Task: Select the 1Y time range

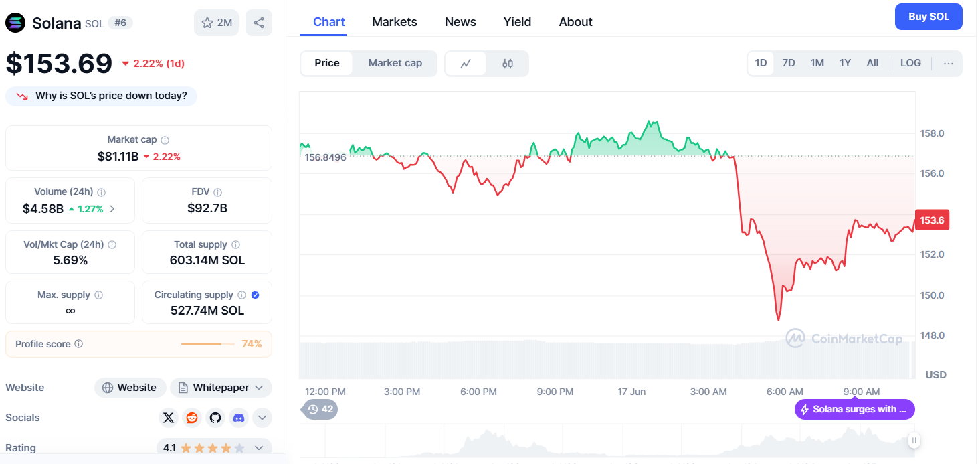Action: click(845, 63)
